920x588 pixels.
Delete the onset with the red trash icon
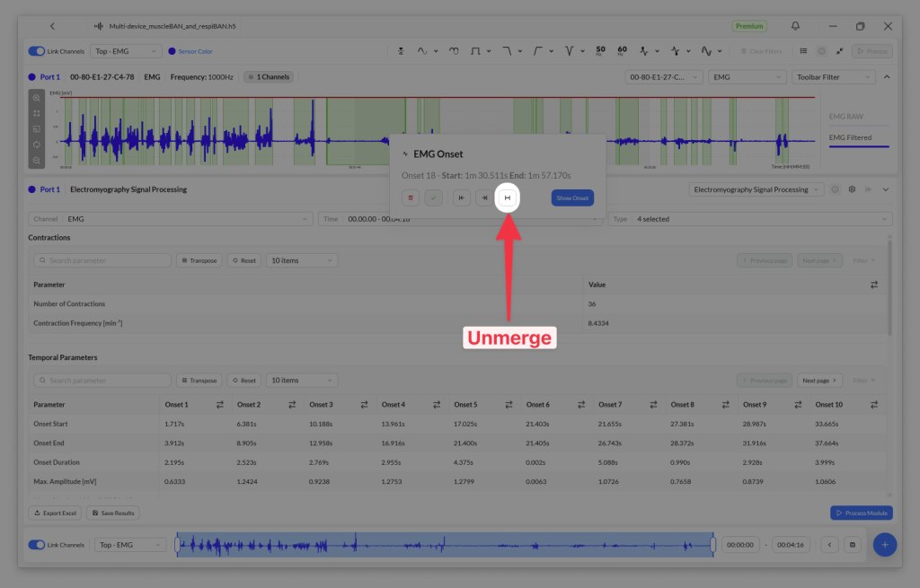pos(411,197)
